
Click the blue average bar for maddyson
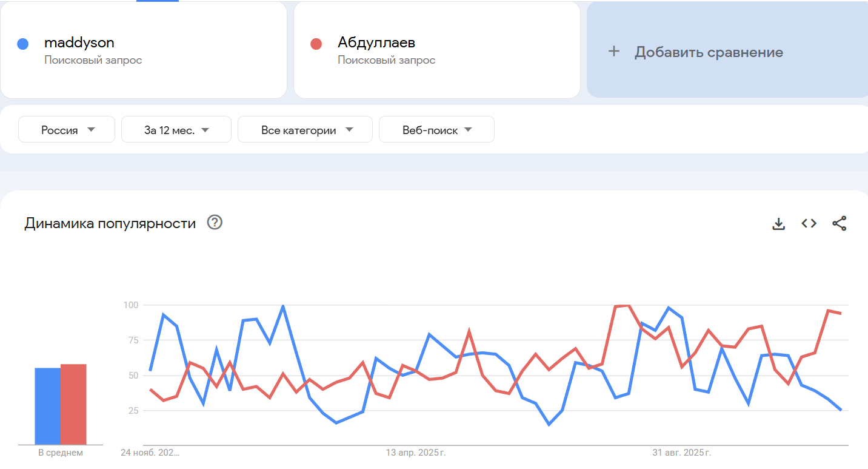pos(47,405)
